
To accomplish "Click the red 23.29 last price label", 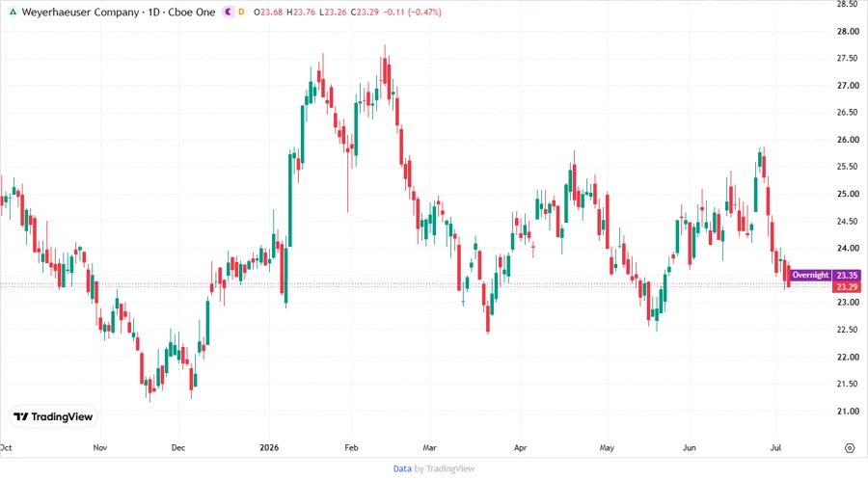I will point(847,287).
